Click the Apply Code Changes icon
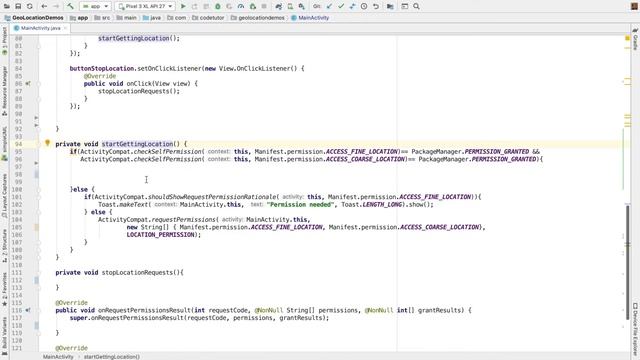This screenshot has height=360, width=640. click(x=206, y=6)
